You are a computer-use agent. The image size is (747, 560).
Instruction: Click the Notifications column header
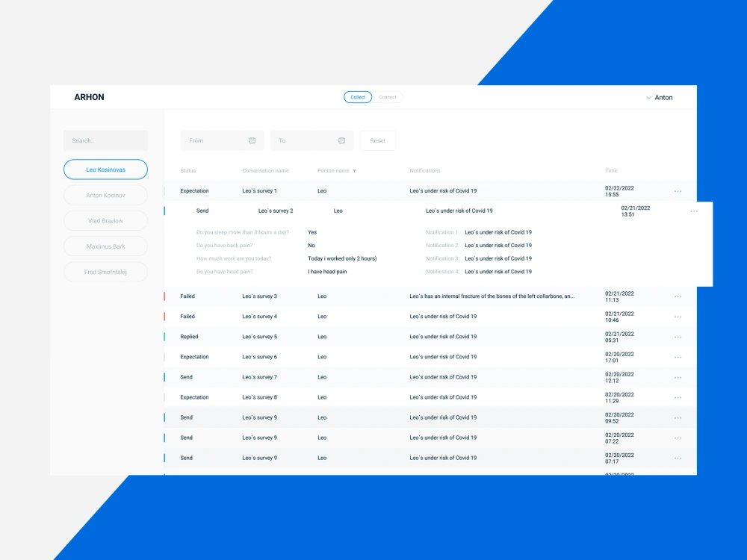425,170
